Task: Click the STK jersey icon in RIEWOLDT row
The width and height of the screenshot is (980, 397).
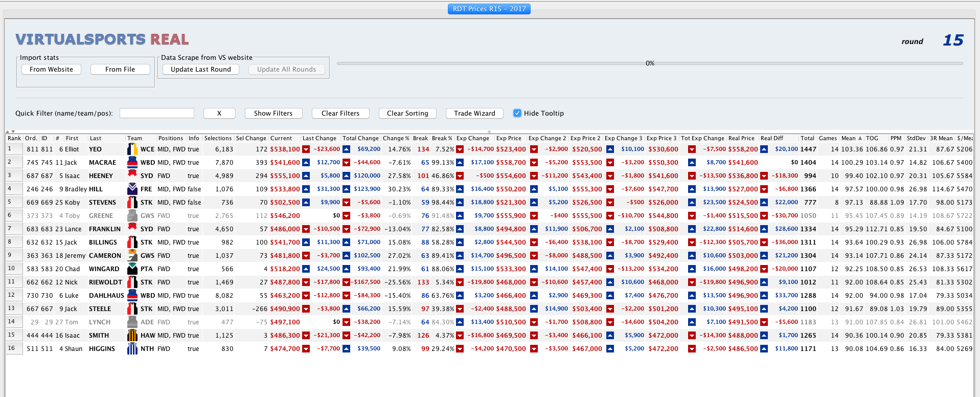Action: pyautogui.click(x=132, y=282)
